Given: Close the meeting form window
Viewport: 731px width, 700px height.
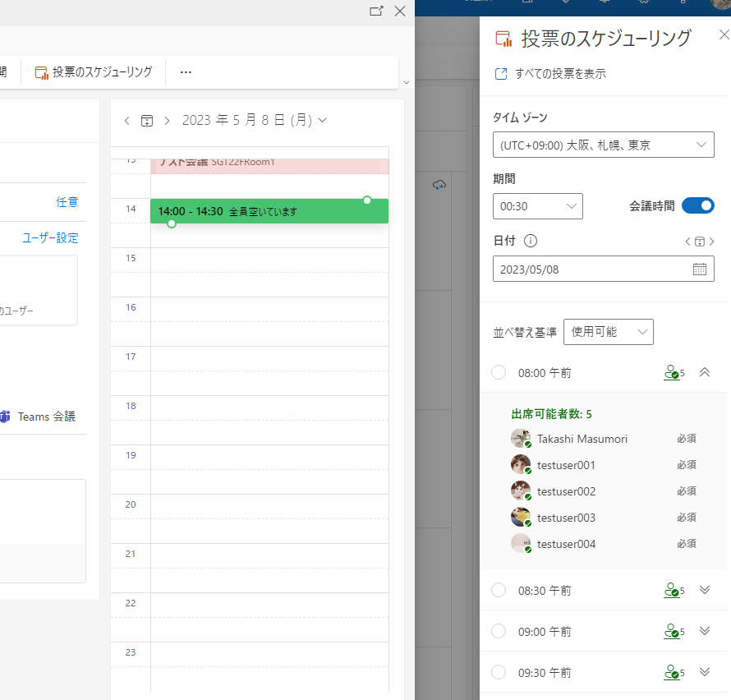Looking at the screenshot, I should (x=400, y=12).
